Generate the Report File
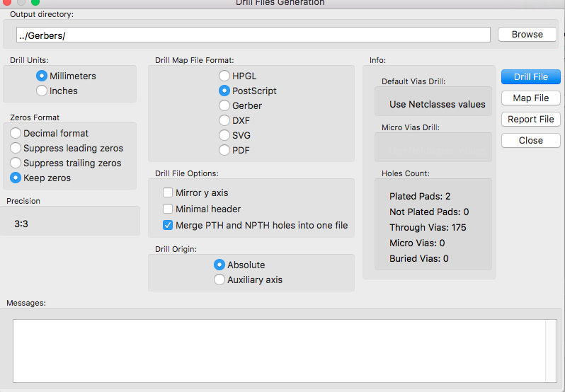565x392 pixels. click(x=531, y=119)
